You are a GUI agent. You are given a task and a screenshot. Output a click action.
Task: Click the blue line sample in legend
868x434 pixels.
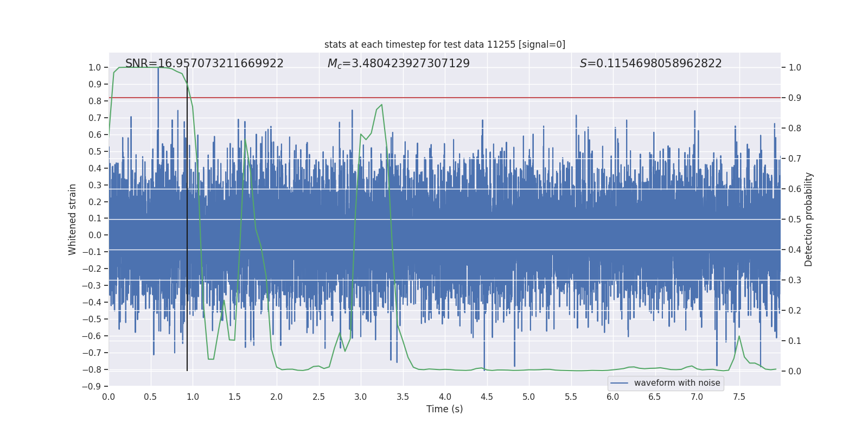pyautogui.click(x=620, y=383)
